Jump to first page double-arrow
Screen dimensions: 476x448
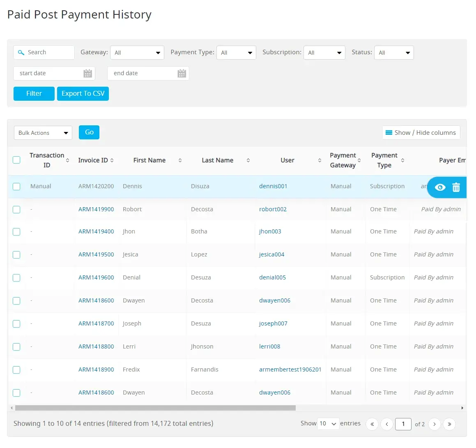[372, 424]
